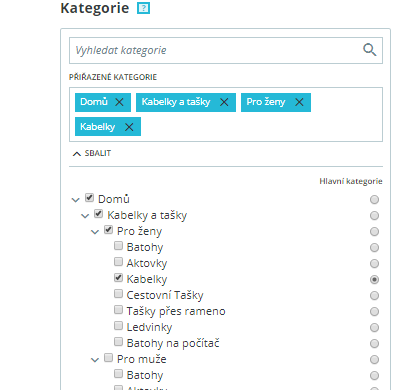Click the Pro ženy tree label
This screenshot has width=396, height=390.
139,232
